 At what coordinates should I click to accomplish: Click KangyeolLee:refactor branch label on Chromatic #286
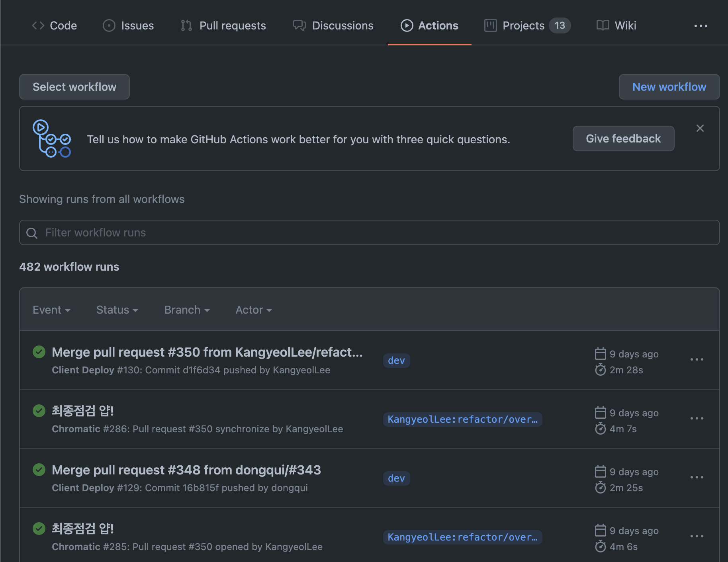(x=463, y=420)
